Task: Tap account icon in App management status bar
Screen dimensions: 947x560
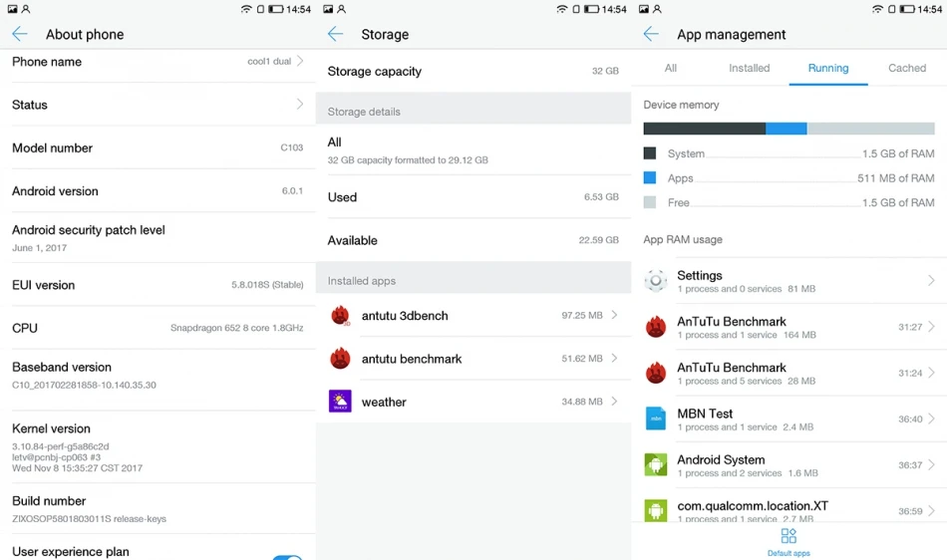Action: click(x=657, y=9)
